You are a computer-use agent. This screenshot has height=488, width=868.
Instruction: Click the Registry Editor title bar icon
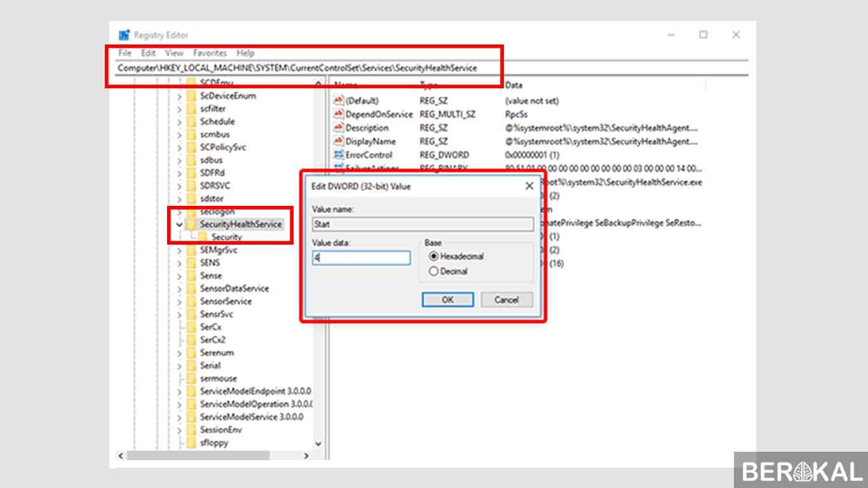point(125,35)
